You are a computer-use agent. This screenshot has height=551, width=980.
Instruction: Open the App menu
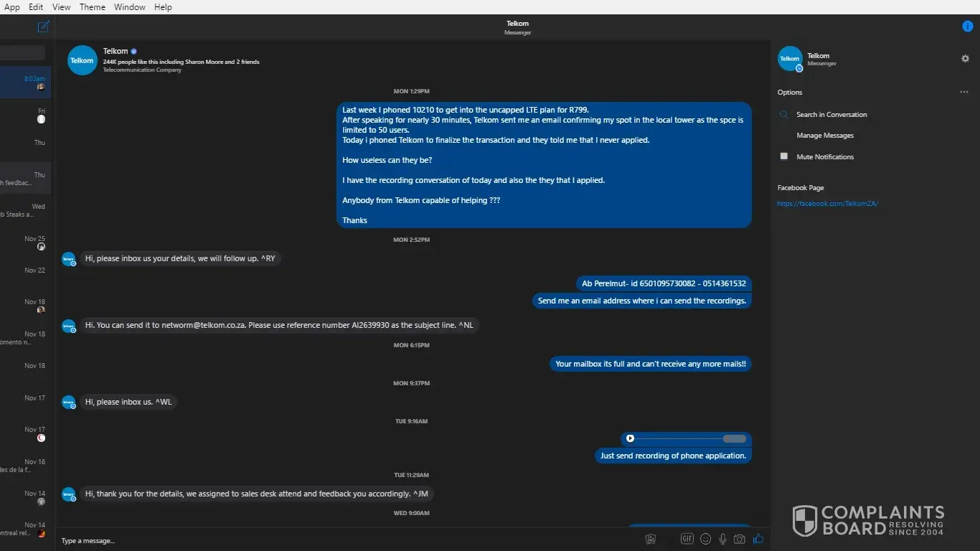(x=12, y=7)
